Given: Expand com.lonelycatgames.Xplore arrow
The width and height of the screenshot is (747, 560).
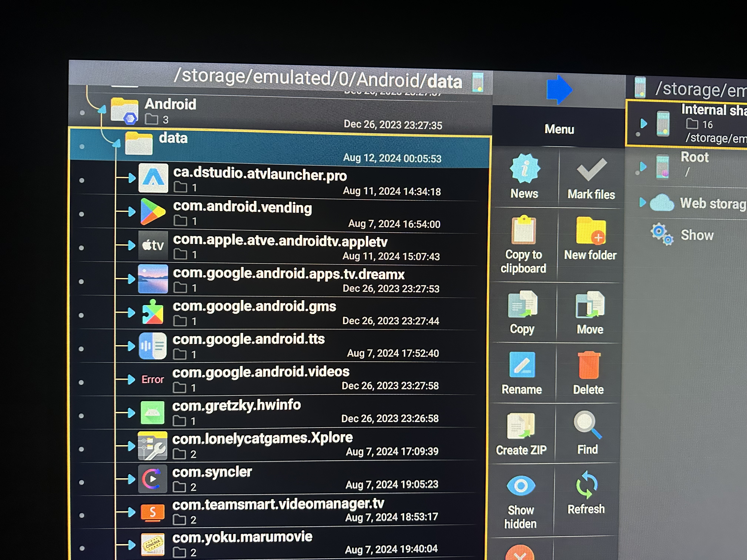Looking at the screenshot, I should (131, 446).
